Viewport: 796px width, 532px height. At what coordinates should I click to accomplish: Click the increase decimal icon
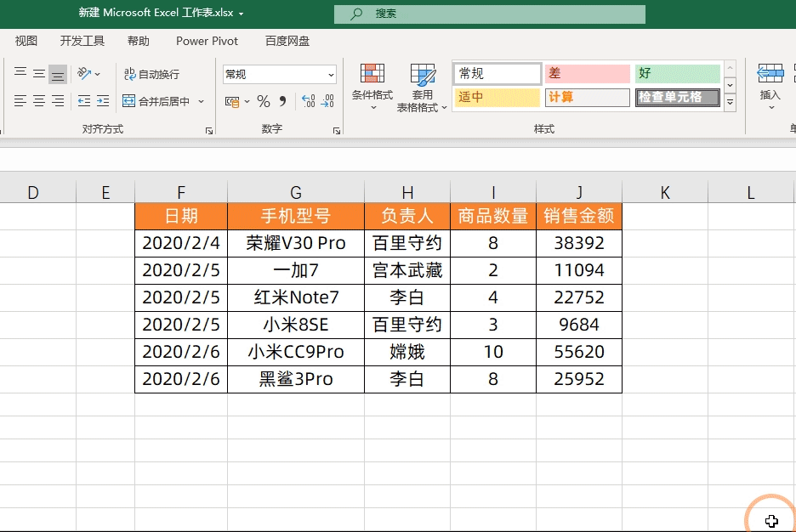(x=308, y=101)
